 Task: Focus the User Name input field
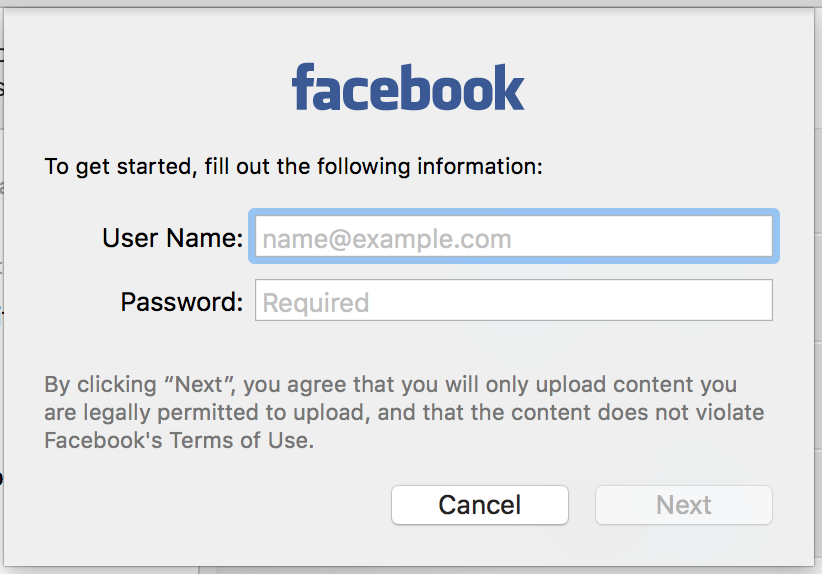[514, 236]
